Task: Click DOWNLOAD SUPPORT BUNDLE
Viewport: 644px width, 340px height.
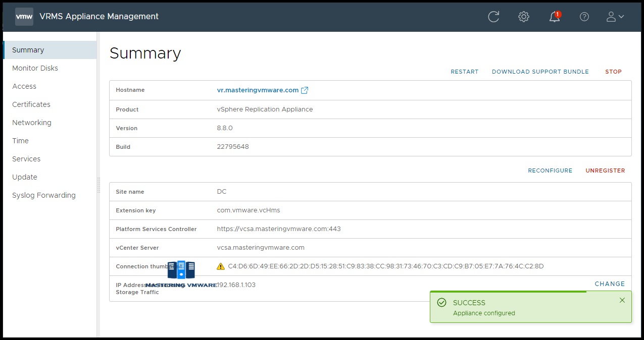Action: click(x=540, y=72)
